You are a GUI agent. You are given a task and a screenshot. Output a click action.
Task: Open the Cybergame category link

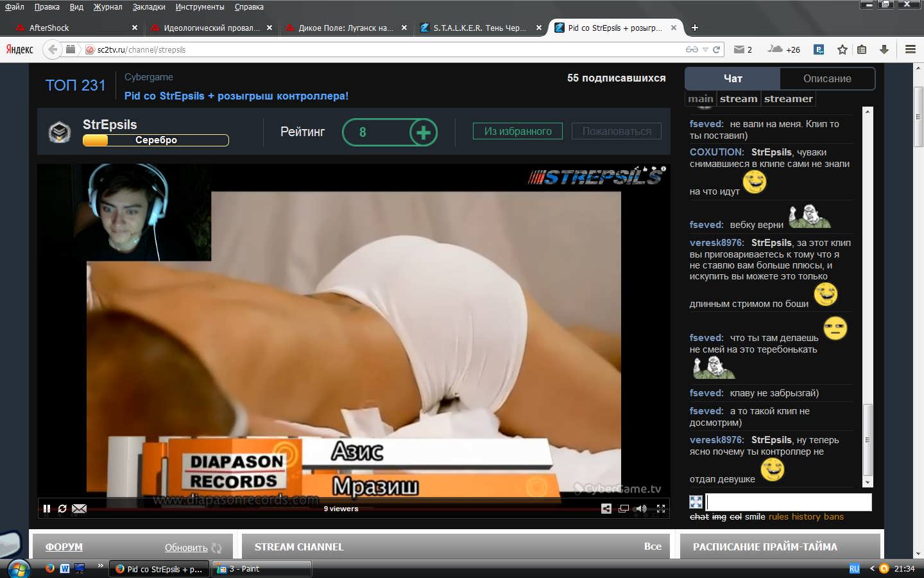[149, 77]
